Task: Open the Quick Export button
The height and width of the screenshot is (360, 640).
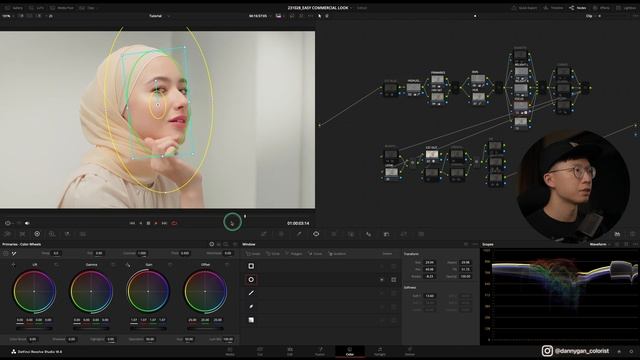Action: (525, 8)
